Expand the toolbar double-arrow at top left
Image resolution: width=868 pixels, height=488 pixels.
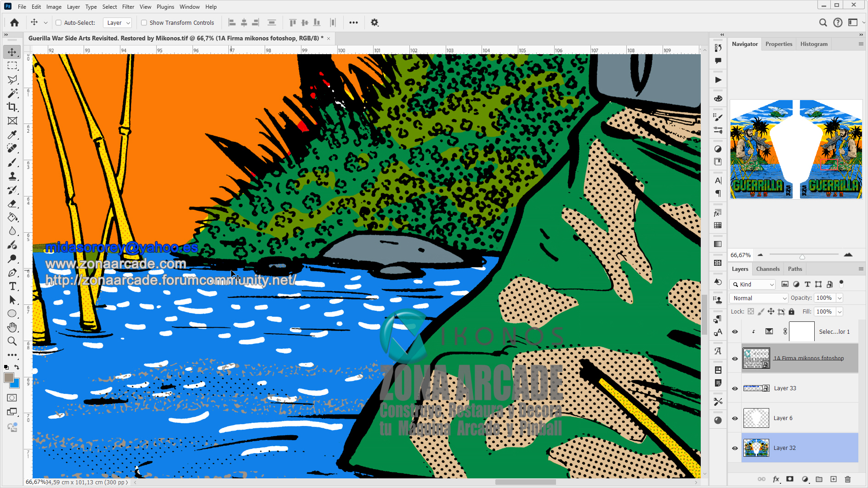tap(6, 34)
